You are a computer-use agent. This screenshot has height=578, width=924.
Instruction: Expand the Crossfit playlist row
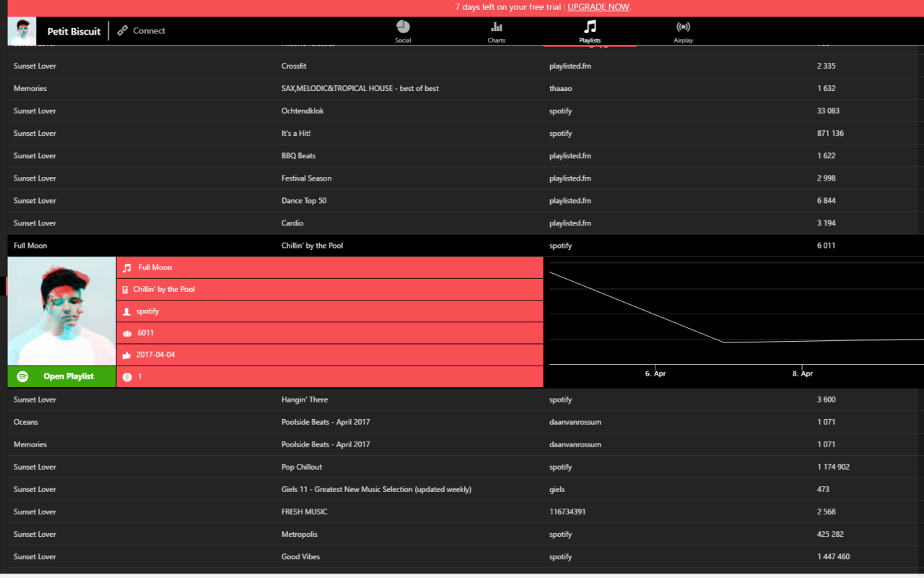(x=466, y=66)
